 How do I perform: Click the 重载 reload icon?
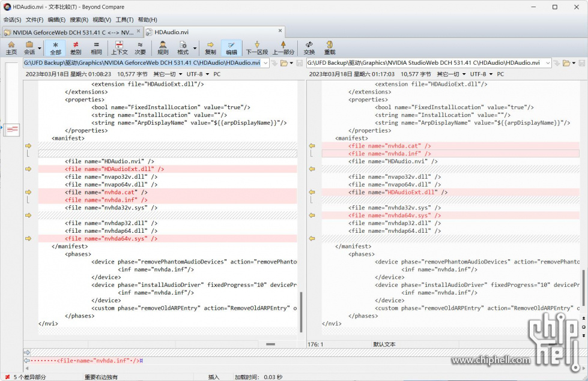point(330,48)
